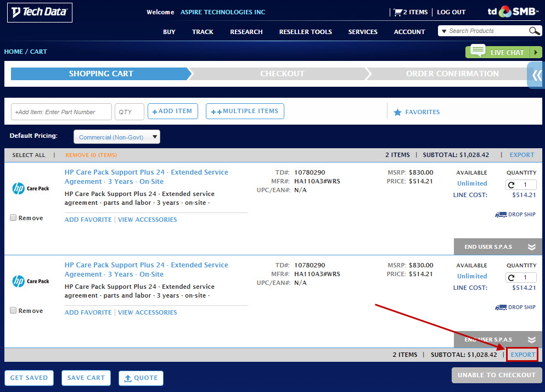This screenshot has width=545, height=392.
Task: Click the QTY input field
Action: point(130,112)
